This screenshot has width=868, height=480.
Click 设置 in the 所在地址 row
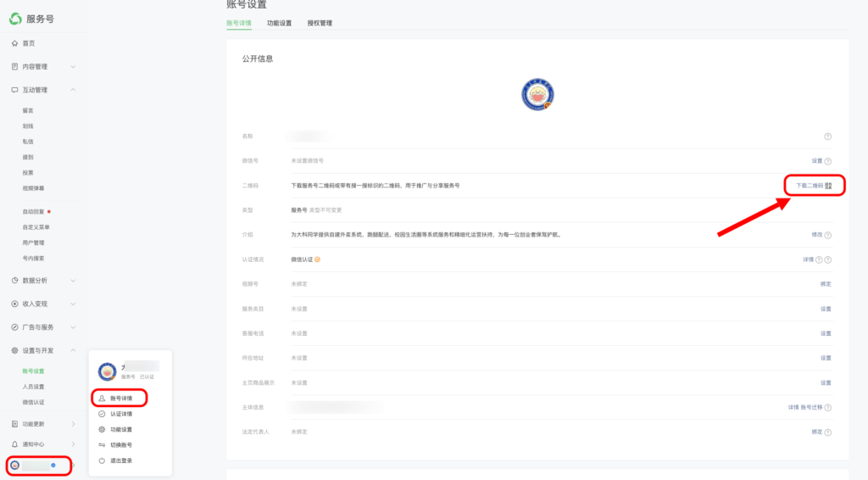click(826, 358)
